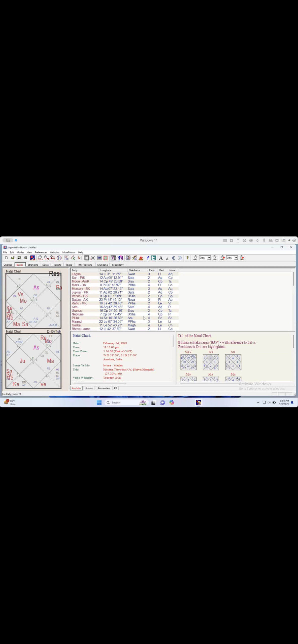Click the SAV ashtakavarga chart thumbnail
Screen dimensions: 298x644
click(188, 362)
